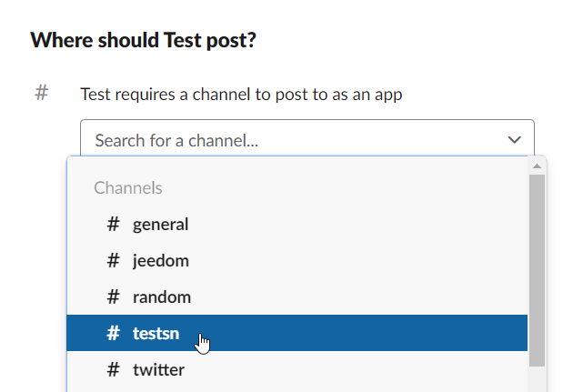Click the hash icon beside jeedom

tap(113, 260)
